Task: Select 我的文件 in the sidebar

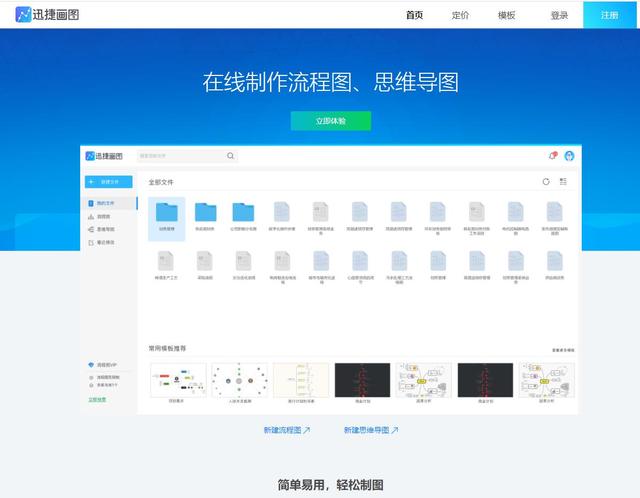Action: tap(111, 203)
